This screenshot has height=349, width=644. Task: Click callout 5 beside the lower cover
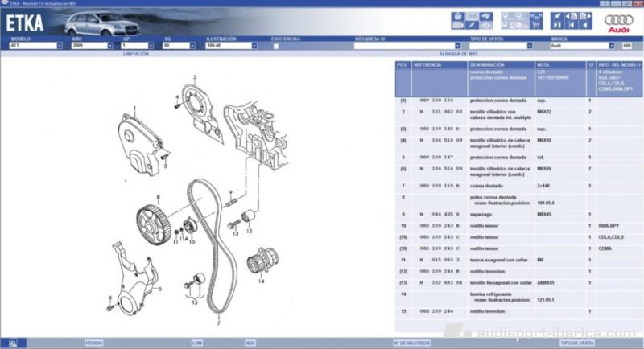[159, 289]
